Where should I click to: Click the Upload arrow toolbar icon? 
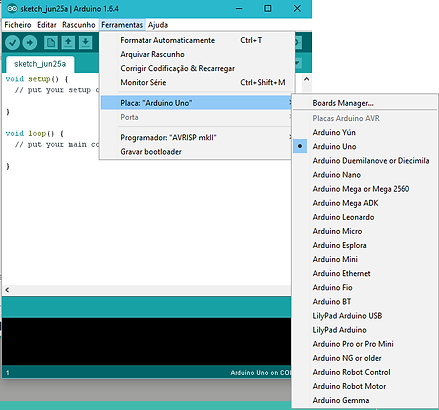coord(30,43)
